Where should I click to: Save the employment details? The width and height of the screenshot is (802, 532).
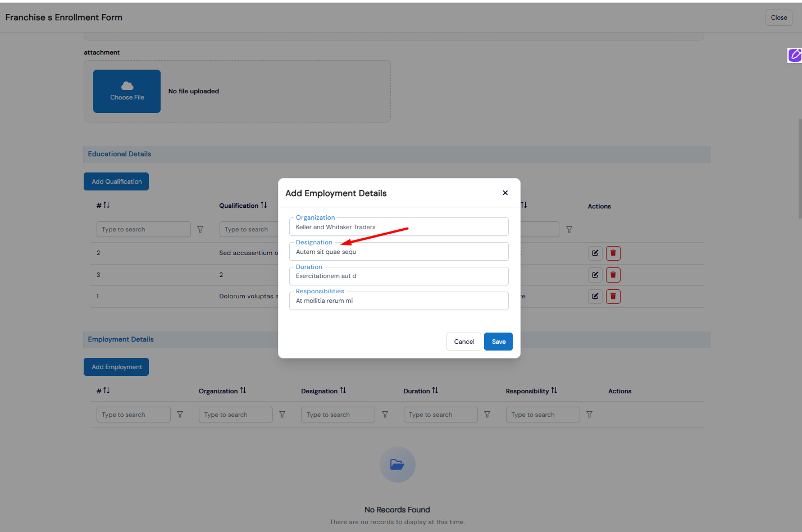[x=499, y=342]
